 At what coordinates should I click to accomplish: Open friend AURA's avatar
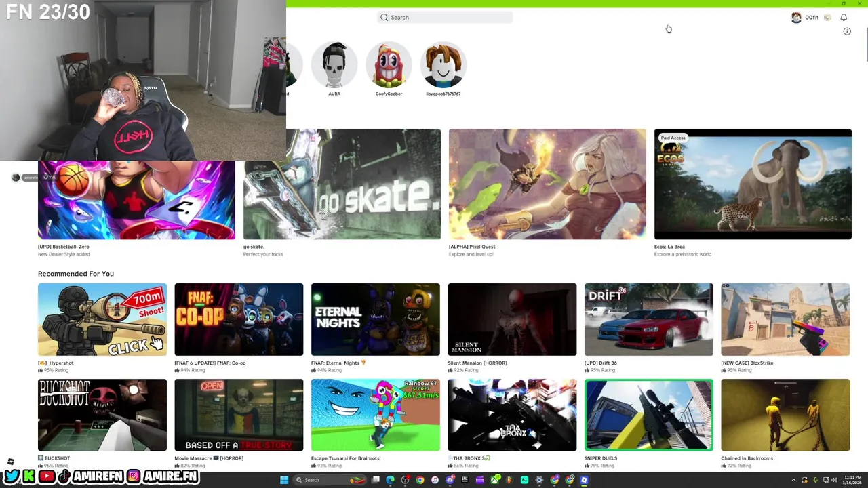[x=334, y=65]
